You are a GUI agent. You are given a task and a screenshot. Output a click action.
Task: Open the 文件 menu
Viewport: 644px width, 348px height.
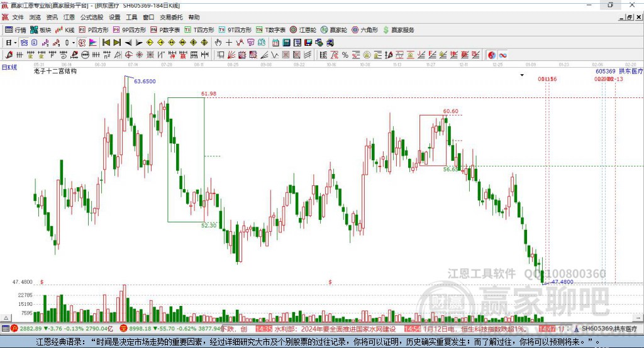click(18, 17)
